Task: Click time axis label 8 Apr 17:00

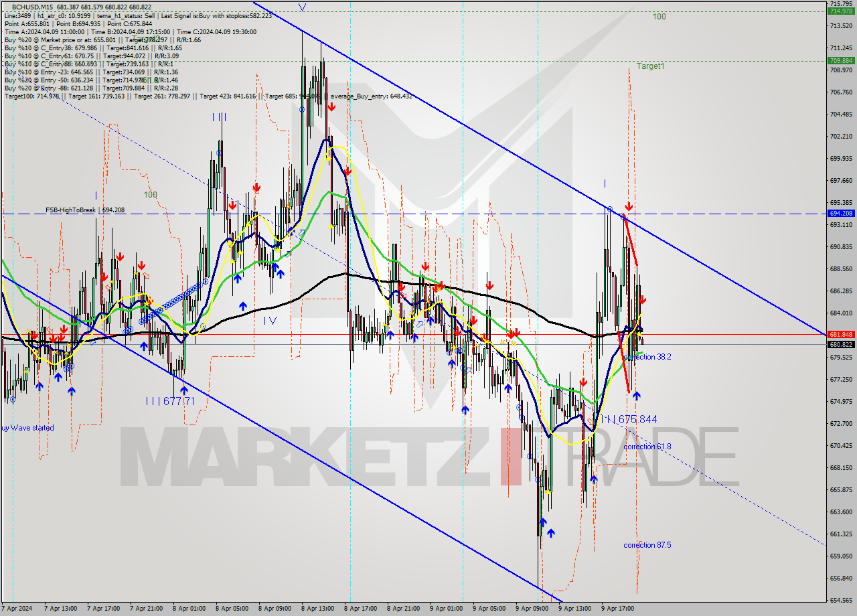Action: [x=361, y=609]
